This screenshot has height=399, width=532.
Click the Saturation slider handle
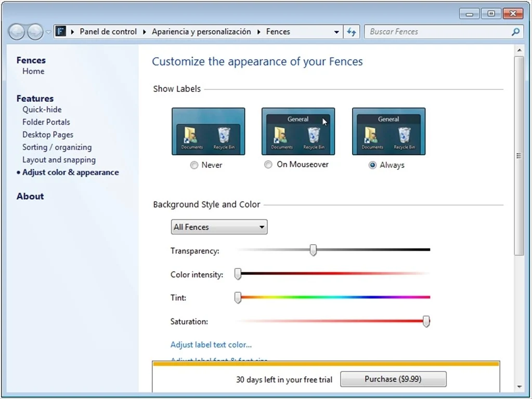point(426,322)
